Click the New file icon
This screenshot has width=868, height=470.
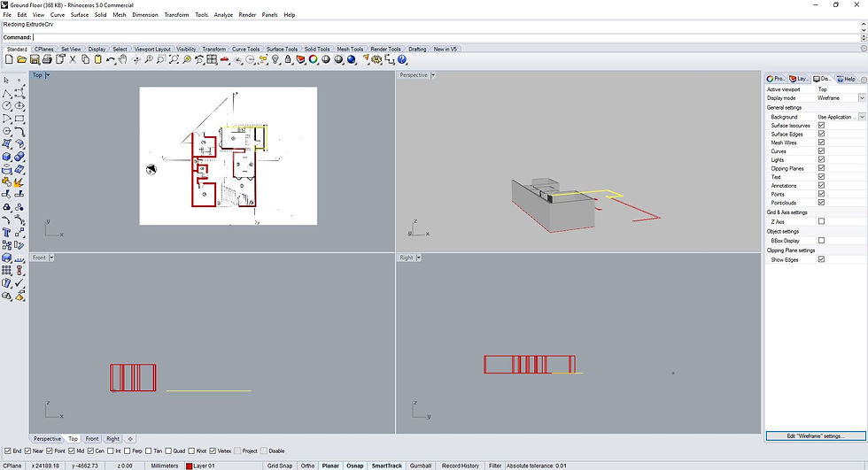click(x=9, y=59)
